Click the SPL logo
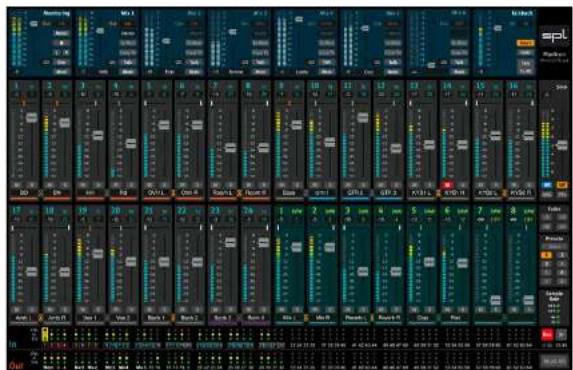The height and width of the screenshot is (370, 573). (x=554, y=35)
